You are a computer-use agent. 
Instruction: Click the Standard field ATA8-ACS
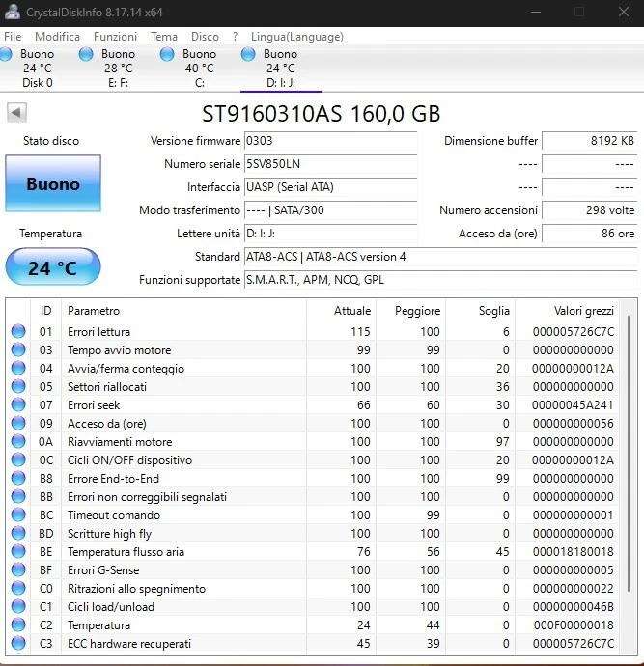point(440,257)
